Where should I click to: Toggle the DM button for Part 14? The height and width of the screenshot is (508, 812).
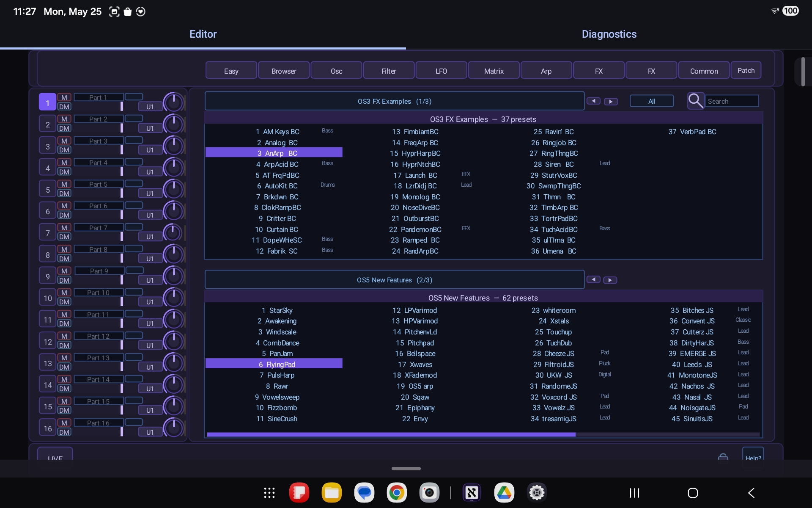click(x=64, y=389)
